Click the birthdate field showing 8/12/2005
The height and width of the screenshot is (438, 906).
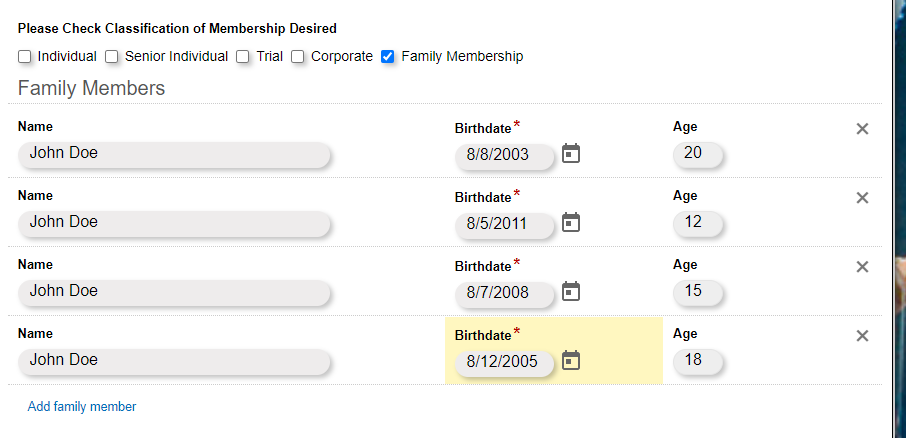click(x=505, y=362)
